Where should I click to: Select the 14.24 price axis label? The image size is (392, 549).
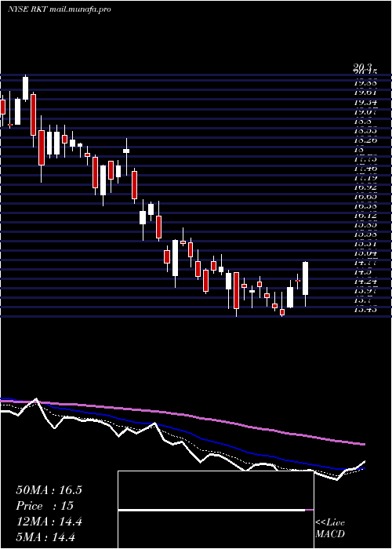coord(365,281)
